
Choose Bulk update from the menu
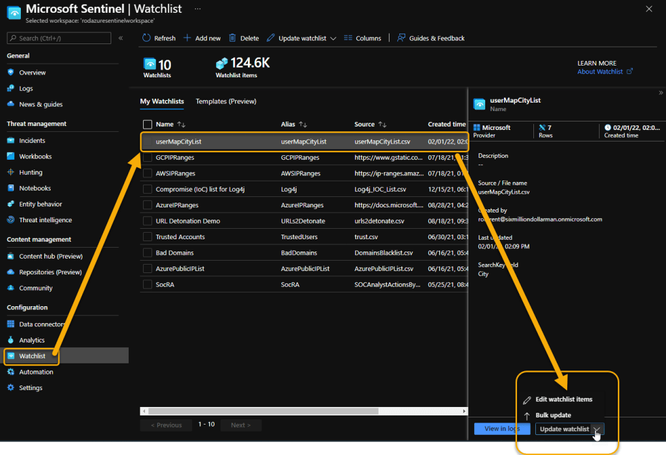553,415
